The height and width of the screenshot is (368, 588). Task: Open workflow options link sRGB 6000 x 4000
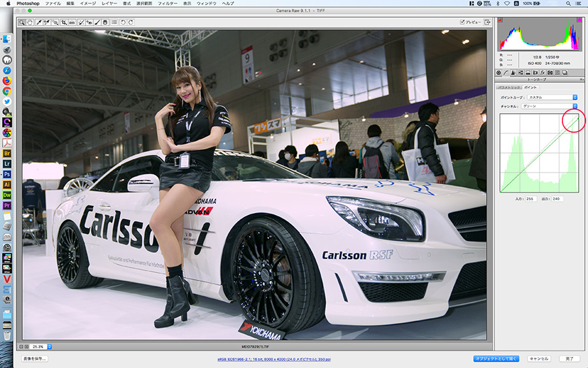pos(274,360)
